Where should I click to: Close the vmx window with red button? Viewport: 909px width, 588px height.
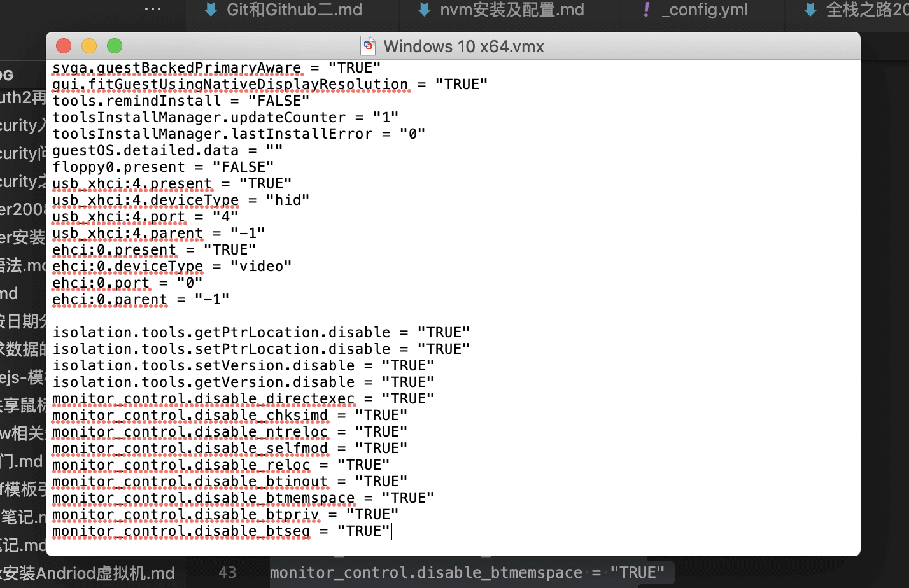coord(64,46)
